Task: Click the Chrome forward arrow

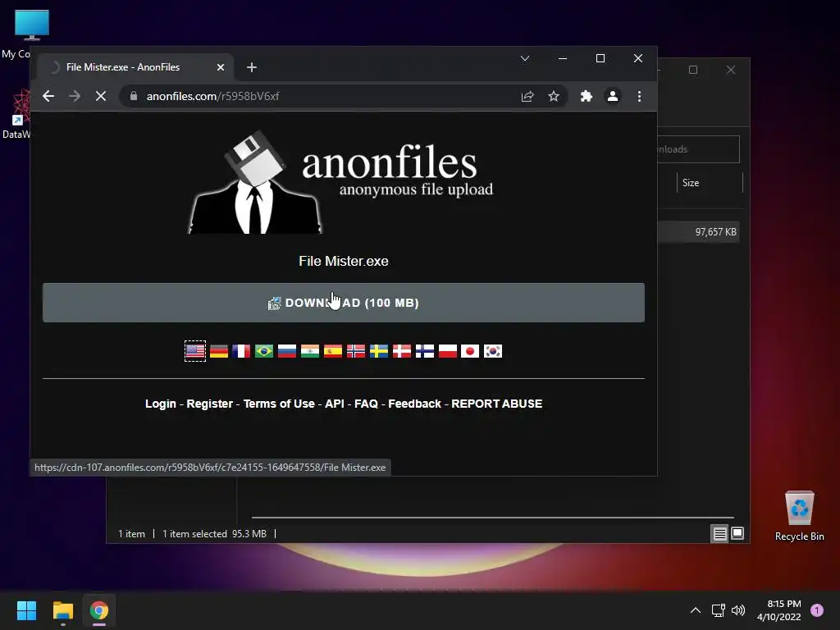Action: 75,97
